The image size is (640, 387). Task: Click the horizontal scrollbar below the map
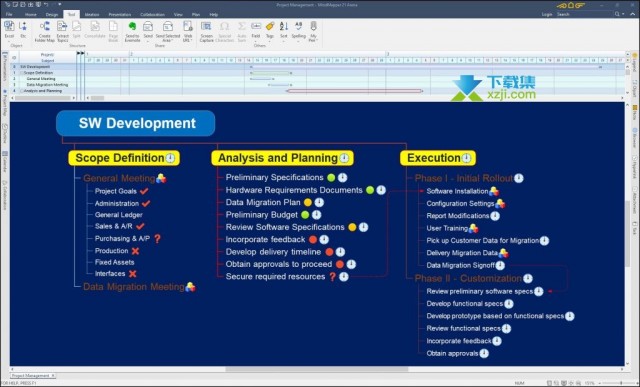316,369
